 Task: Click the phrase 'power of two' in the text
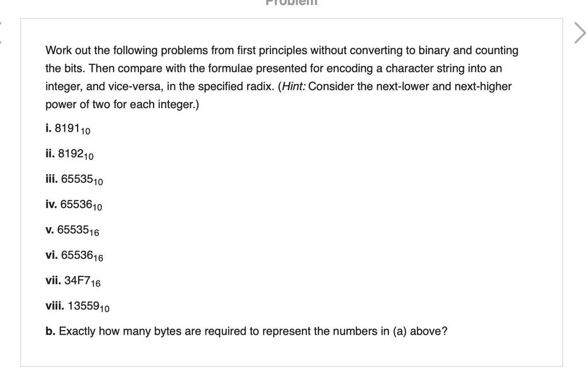(x=78, y=105)
